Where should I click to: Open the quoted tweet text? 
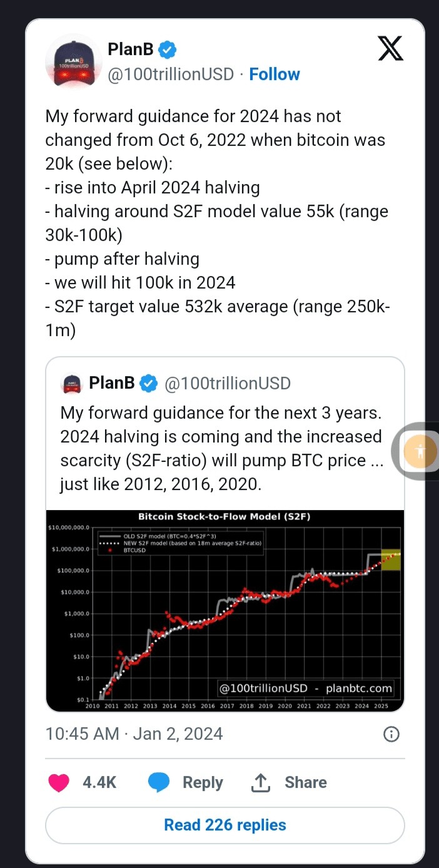[x=220, y=448]
